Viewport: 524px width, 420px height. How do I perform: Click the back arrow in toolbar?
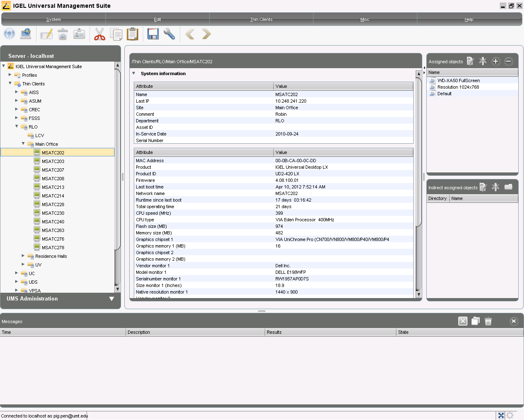[190, 34]
